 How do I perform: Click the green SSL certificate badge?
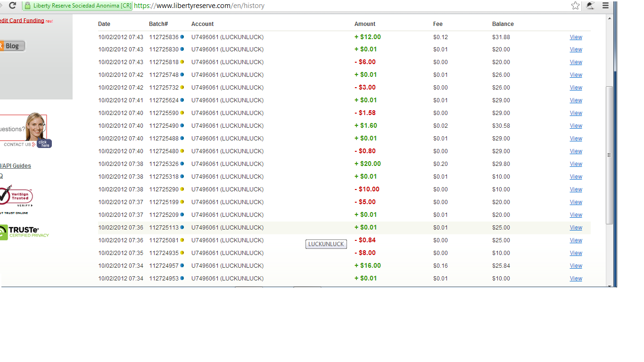[78, 6]
